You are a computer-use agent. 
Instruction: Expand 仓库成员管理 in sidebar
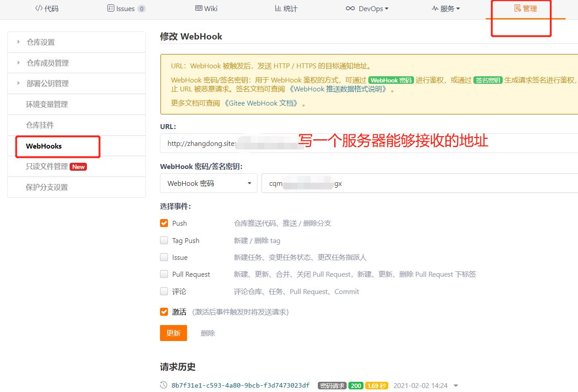(x=77, y=63)
